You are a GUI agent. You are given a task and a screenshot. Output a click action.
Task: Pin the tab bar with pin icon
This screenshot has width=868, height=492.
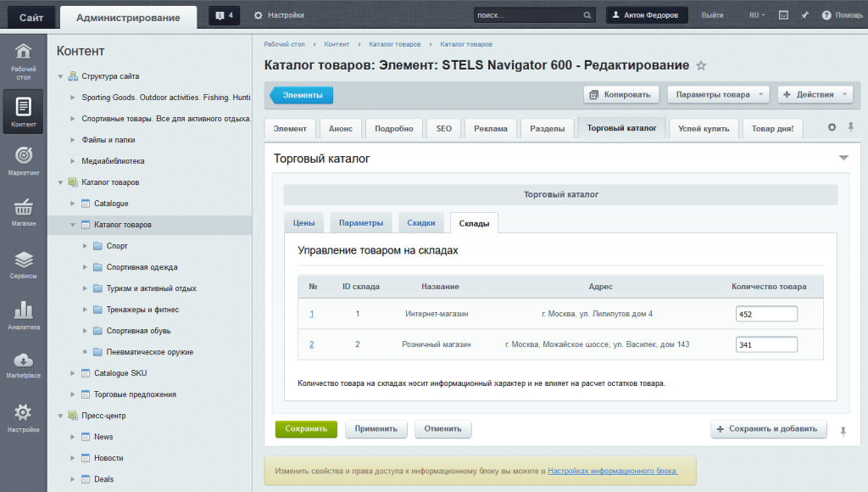[x=851, y=127]
